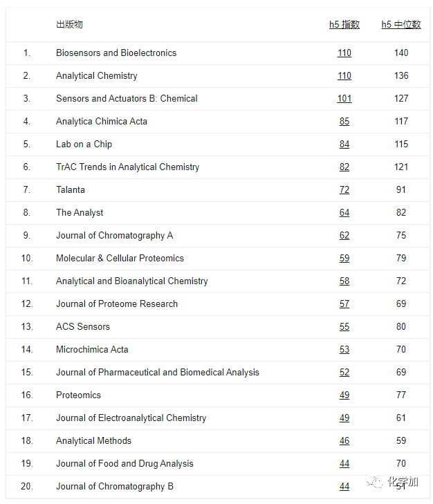Click the 出版物 column header

click(x=69, y=25)
